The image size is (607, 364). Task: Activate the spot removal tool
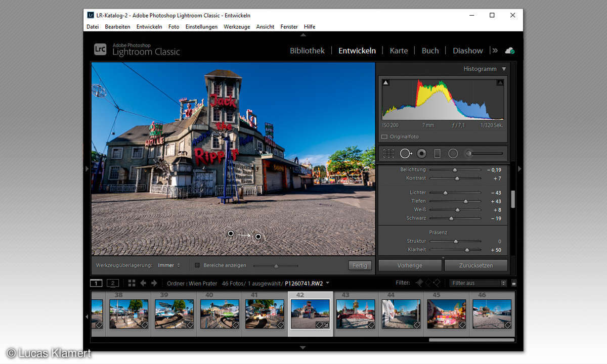tap(406, 153)
